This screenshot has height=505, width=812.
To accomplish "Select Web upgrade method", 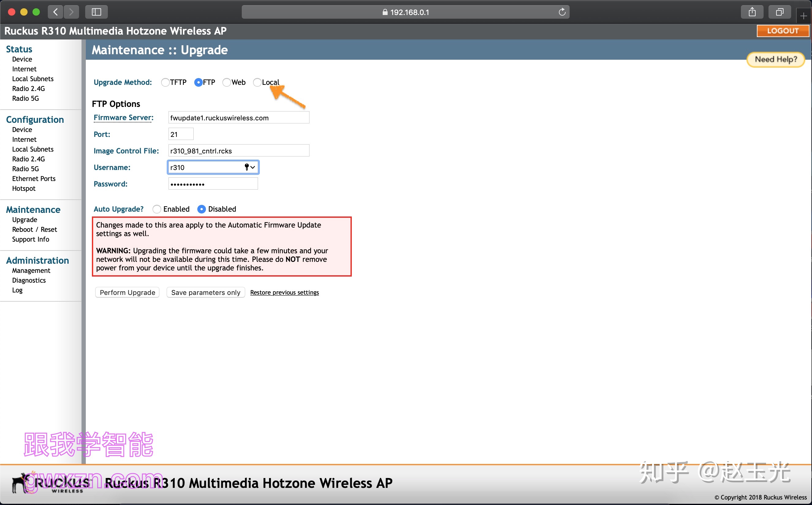I will pyautogui.click(x=226, y=82).
